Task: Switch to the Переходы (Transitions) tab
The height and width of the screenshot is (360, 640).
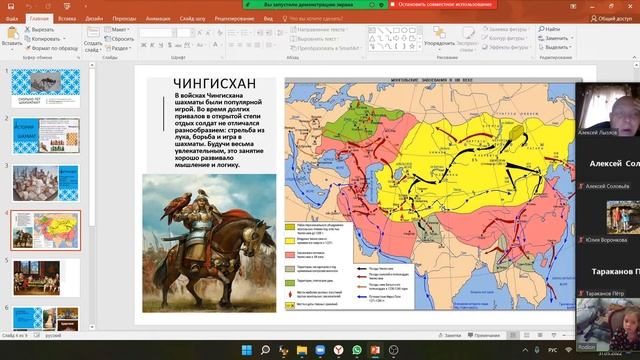Action: click(x=124, y=18)
